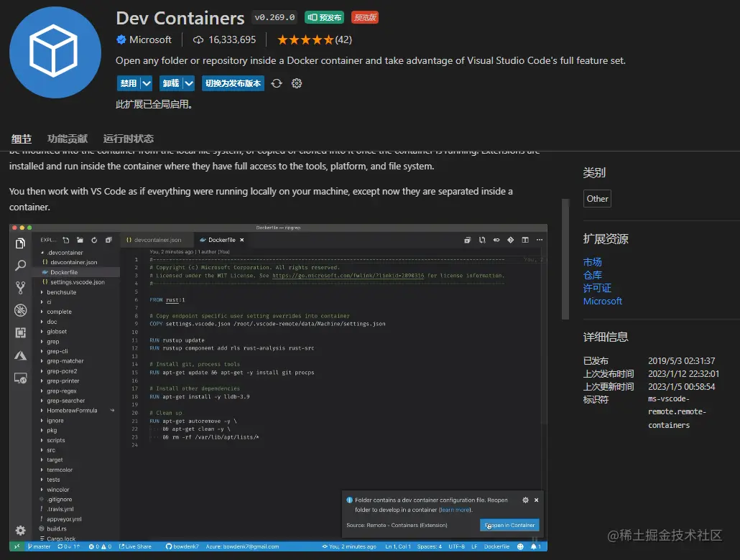Screen dimensions: 740x560
Task: Open the 市场 marketplace link
Action: tap(592, 262)
